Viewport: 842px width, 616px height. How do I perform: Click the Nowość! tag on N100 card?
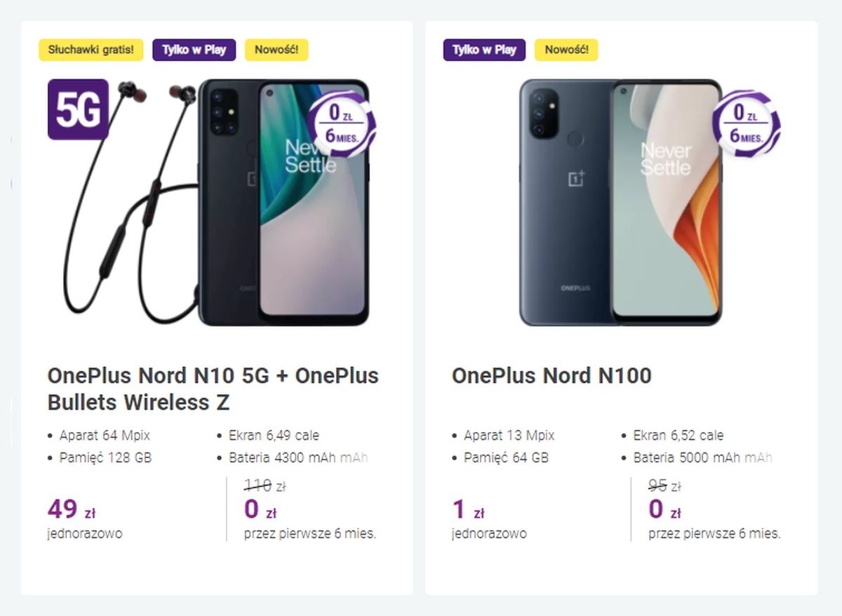pos(566,50)
